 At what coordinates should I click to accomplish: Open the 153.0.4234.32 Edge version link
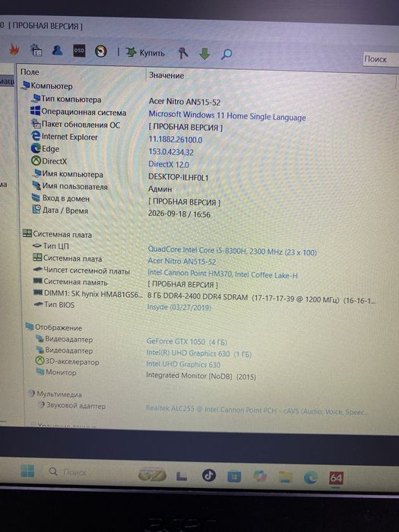click(x=171, y=152)
